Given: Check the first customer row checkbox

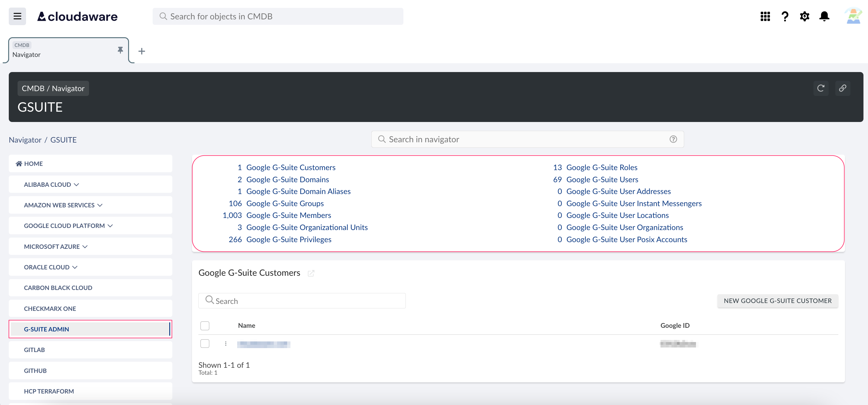Looking at the screenshot, I should tap(205, 343).
